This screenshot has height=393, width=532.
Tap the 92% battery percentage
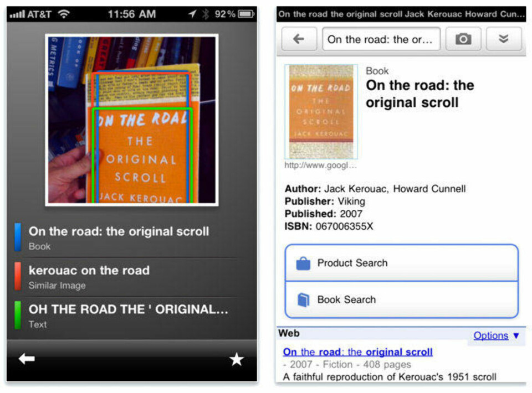point(225,14)
